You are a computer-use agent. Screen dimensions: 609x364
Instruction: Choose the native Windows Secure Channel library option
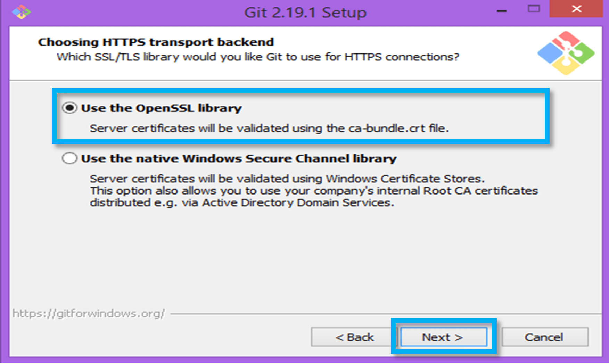click(70, 158)
